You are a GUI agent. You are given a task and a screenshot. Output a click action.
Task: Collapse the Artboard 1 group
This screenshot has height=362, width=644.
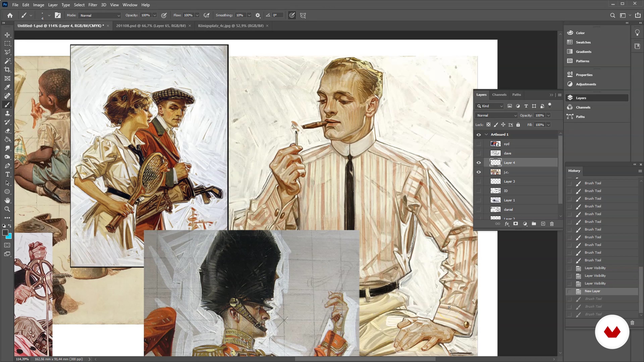pyautogui.click(x=486, y=135)
